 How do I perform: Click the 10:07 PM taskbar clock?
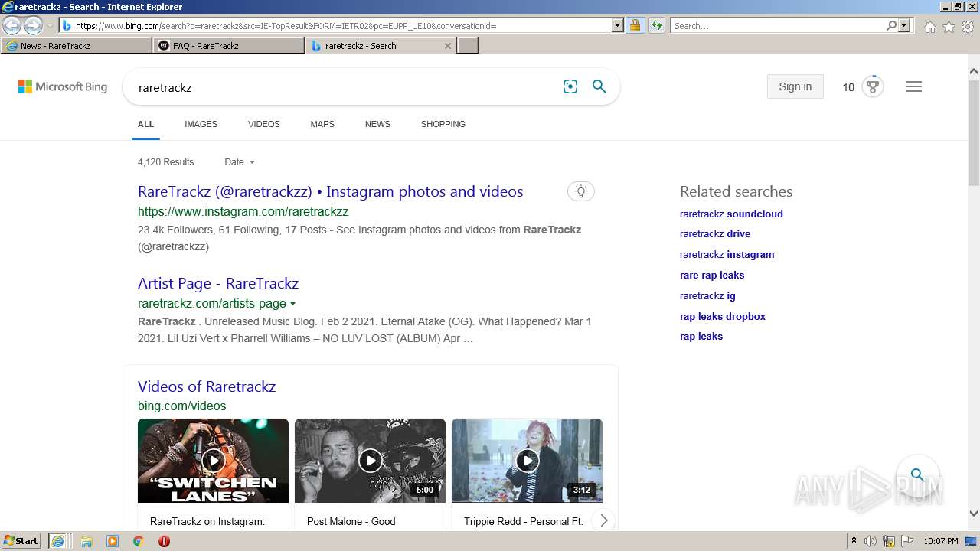pyautogui.click(x=941, y=541)
